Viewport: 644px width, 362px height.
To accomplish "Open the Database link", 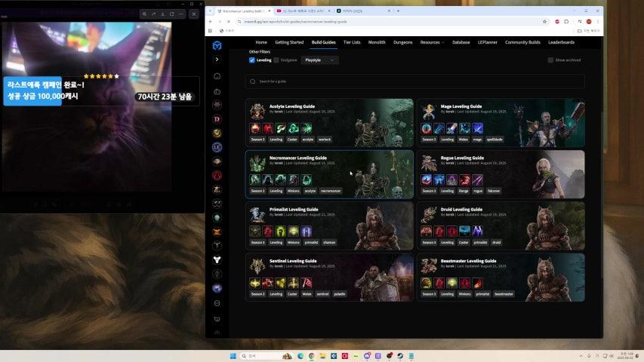I will click(461, 42).
